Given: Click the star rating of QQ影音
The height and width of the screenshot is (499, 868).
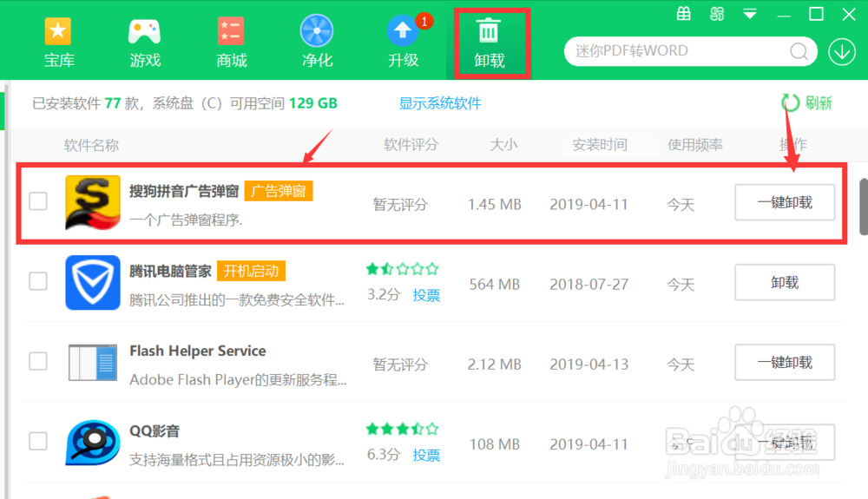Looking at the screenshot, I should (x=403, y=429).
